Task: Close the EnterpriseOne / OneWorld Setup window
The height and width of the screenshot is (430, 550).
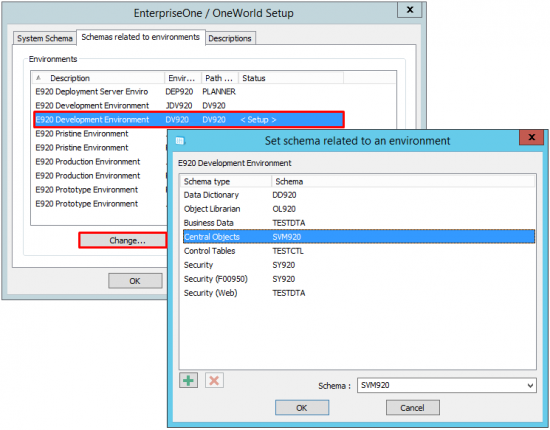Action: coord(410,10)
